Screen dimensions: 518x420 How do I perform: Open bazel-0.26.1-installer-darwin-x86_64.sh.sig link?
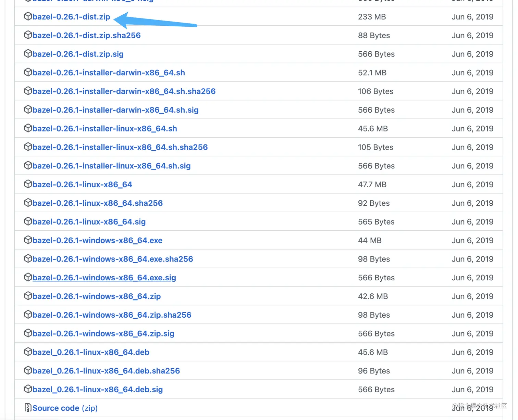(115, 110)
